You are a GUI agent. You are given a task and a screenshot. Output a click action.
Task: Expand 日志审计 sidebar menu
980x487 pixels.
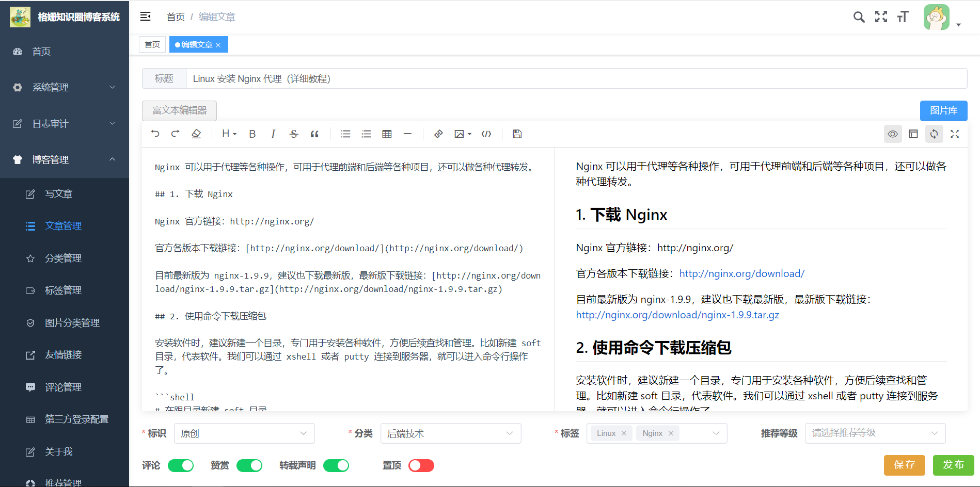[x=65, y=124]
